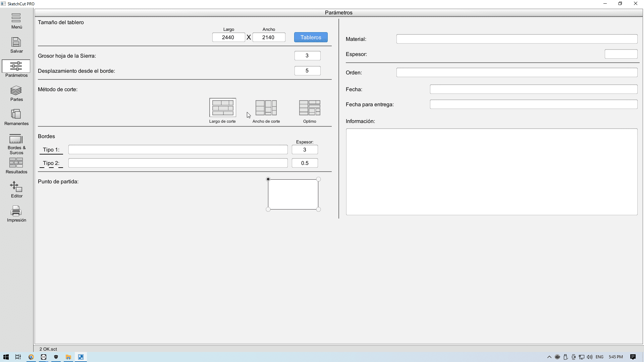
Task: Select bottom-right starting point radio
Action: coord(318,209)
